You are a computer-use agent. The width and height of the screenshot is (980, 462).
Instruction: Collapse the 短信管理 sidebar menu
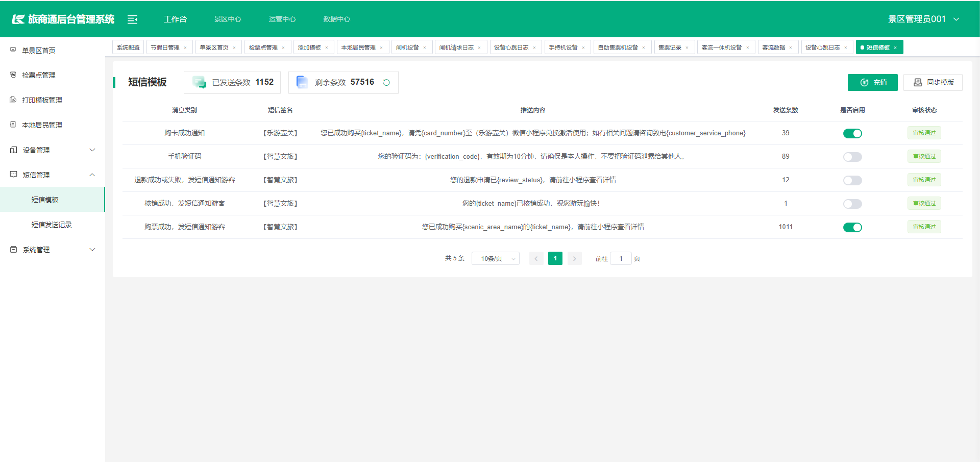pyautogui.click(x=53, y=175)
